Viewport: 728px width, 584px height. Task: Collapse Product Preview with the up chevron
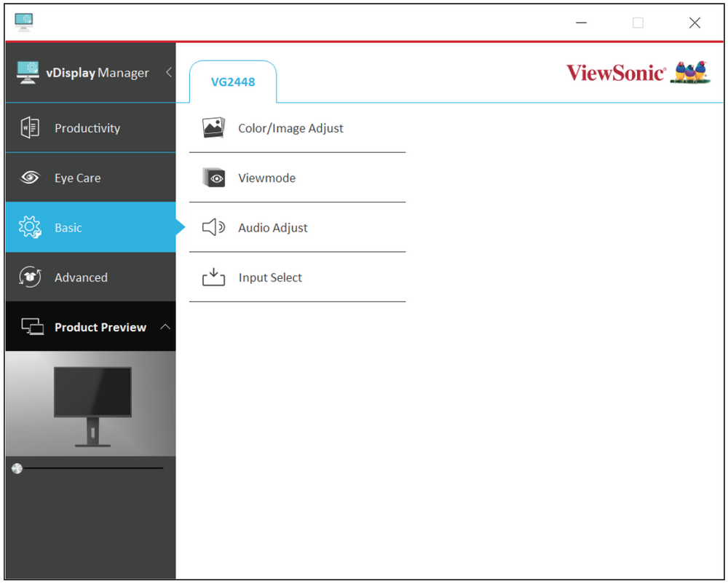(165, 327)
